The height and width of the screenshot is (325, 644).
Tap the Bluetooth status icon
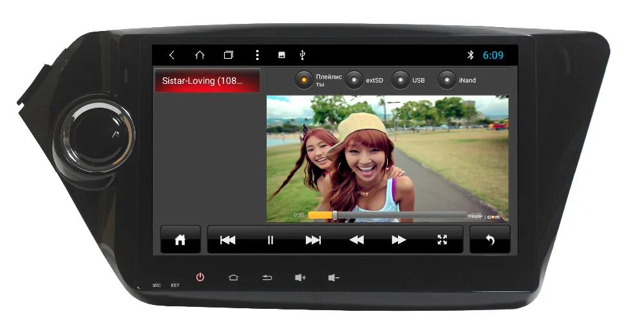[x=471, y=55]
